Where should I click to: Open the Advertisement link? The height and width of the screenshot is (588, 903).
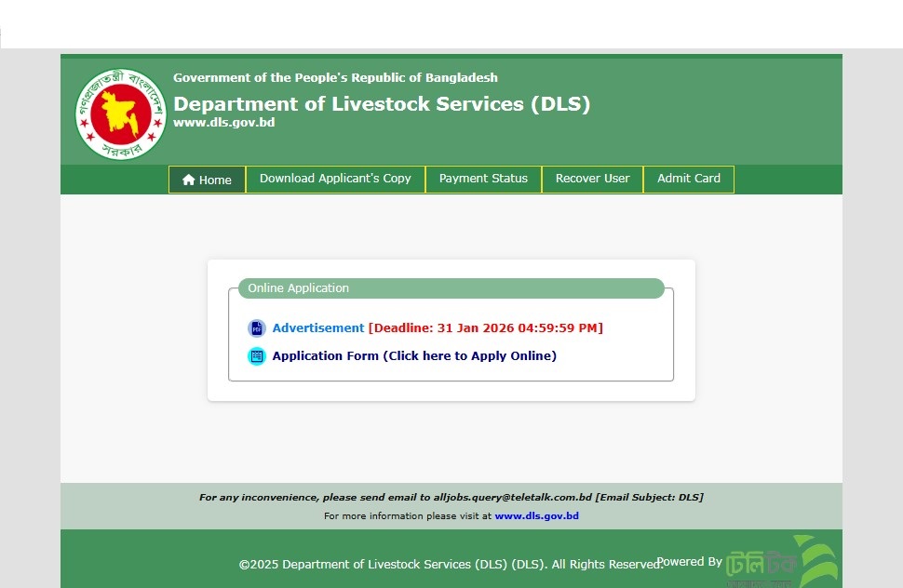[318, 328]
